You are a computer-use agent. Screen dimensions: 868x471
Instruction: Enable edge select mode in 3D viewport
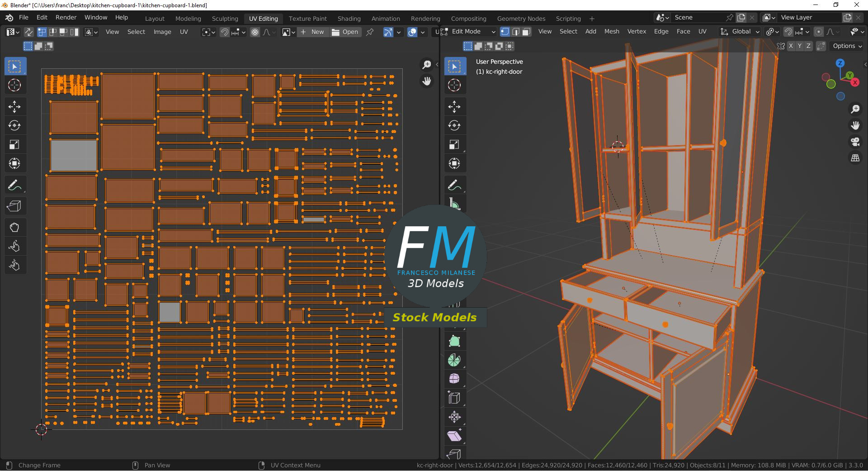pos(515,32)
